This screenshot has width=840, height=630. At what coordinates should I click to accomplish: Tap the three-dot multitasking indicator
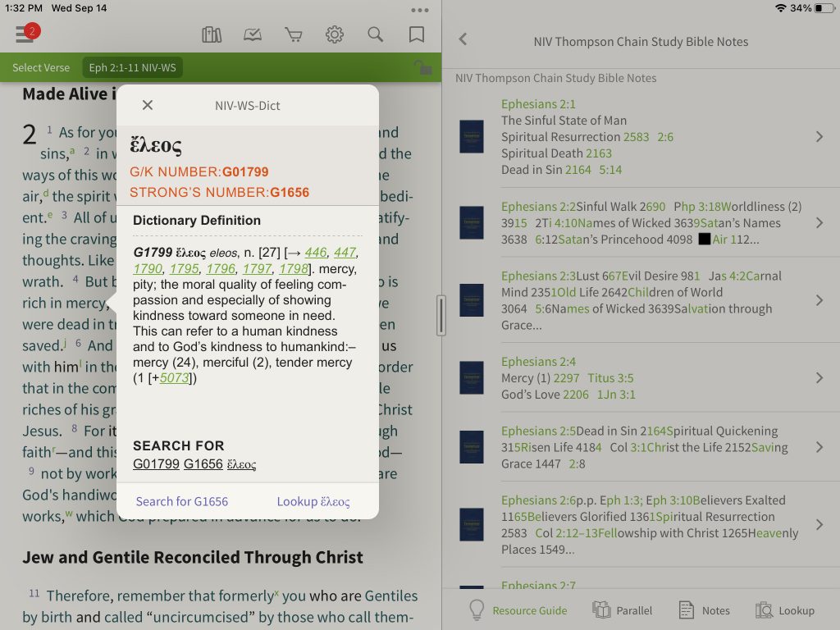pyautogui.click(x=419, y=10)
